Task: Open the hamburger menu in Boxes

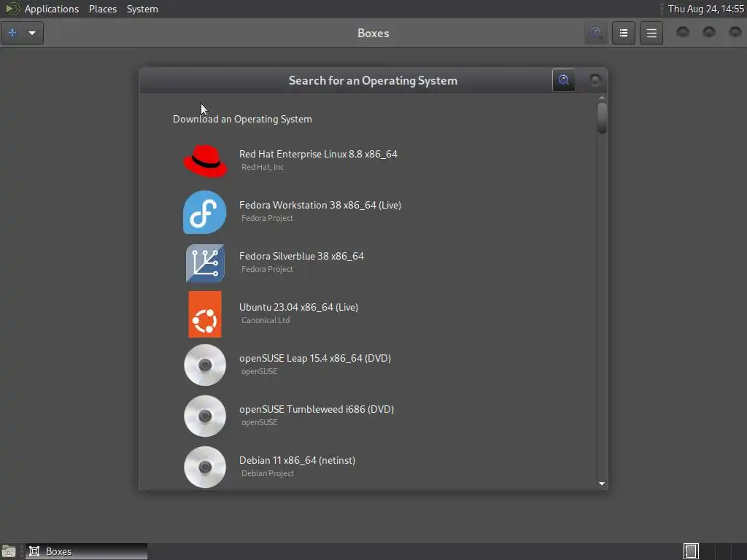Action: [x=651, y=33]
